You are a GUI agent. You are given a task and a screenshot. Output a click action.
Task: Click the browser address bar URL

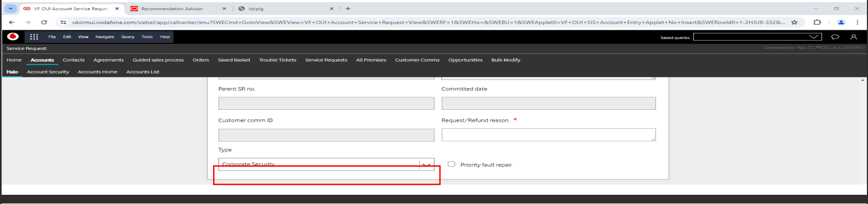tap(428, 22)
